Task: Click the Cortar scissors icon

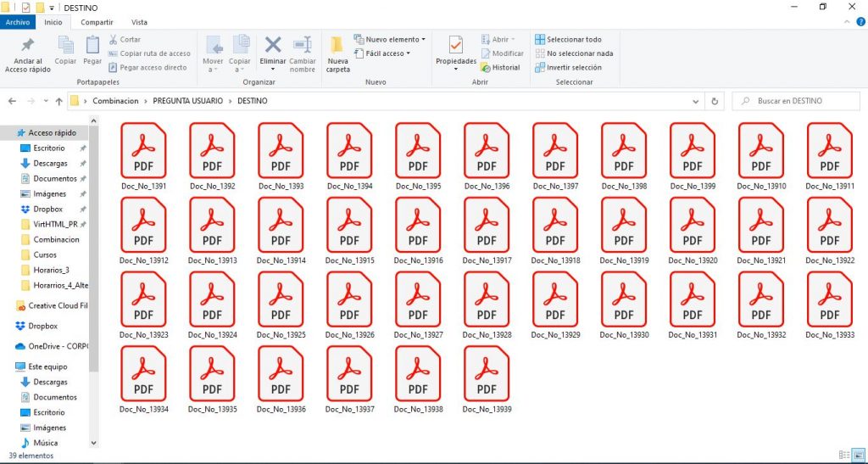Action: (x=113, y=39)
